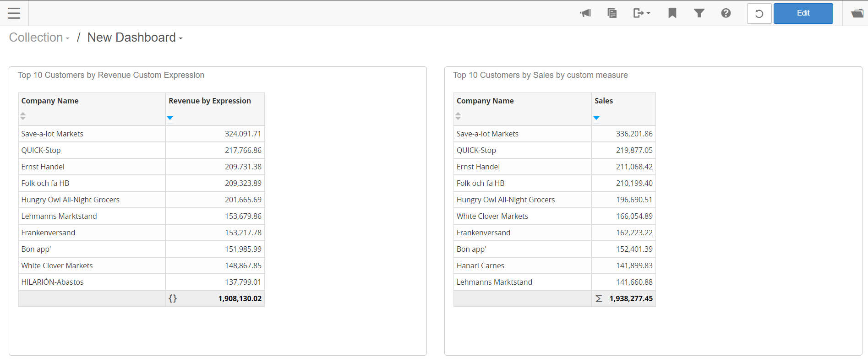Toggle sort on left table Company Name

[23, 116]
